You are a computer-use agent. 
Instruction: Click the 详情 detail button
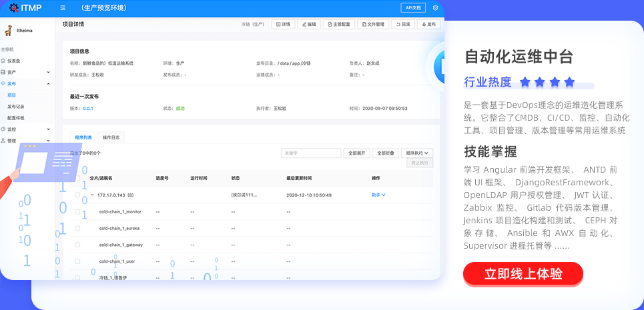(283, 24)
